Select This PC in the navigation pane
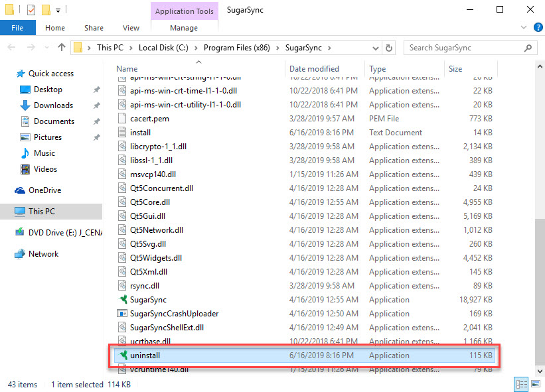545x392 pixels. tap(51, 212)
